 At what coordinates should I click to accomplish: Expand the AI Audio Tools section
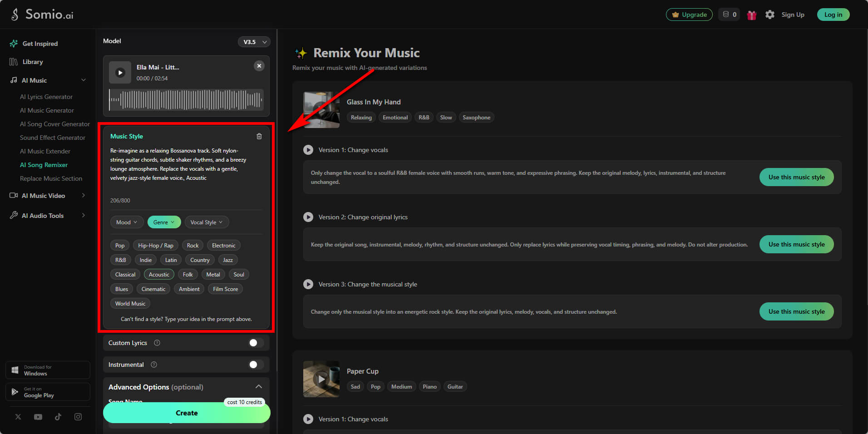[x=84, y=216]
